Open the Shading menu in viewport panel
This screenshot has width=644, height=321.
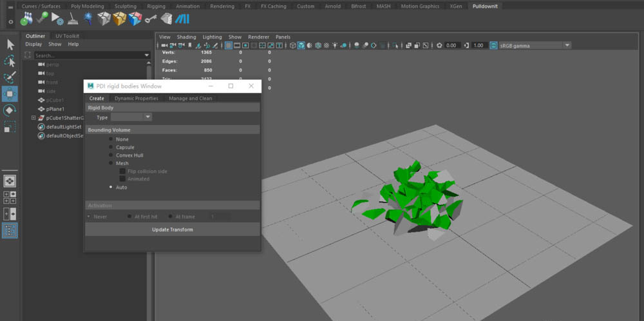(186, 37)
